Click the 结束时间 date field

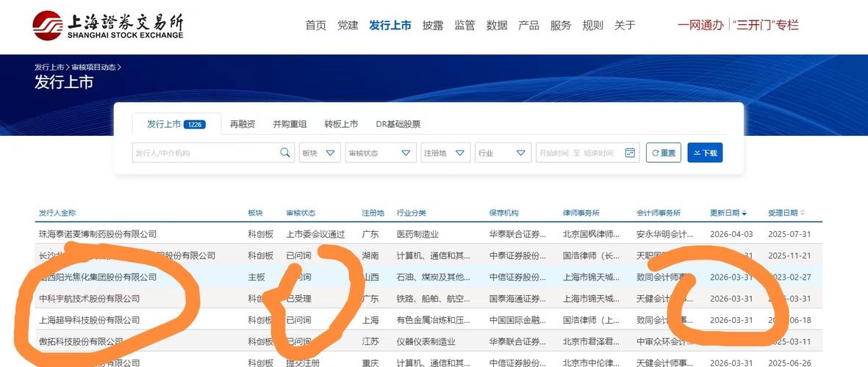click(598, 153)
